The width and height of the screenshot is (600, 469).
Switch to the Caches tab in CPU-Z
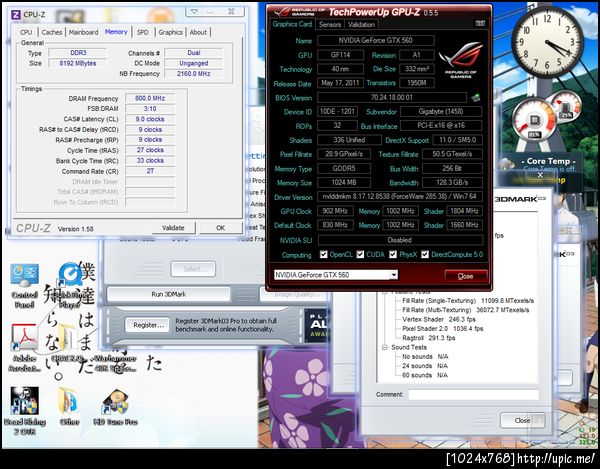52,32
